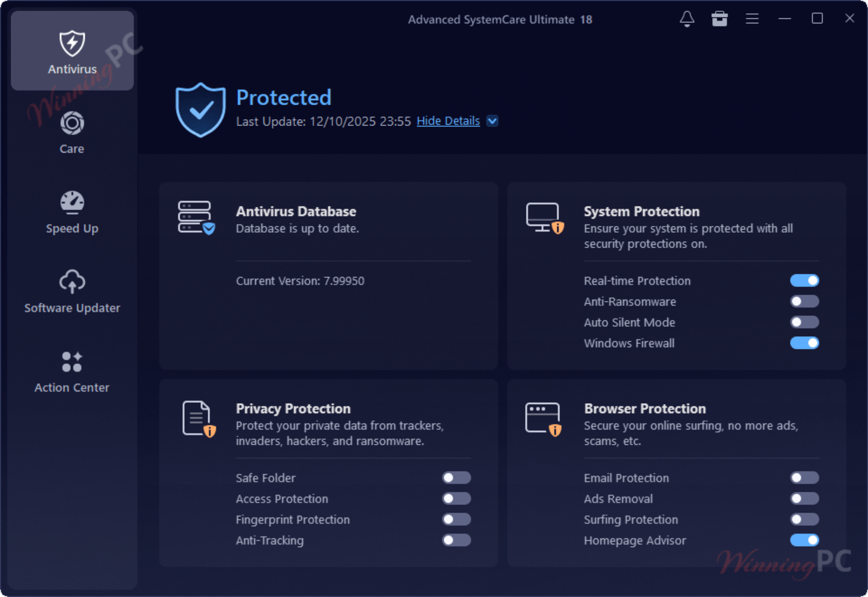Image resolution: width=868 pixels, height=597 pixels.
Task: Open the Speed Up section
Action: [72, 212]
